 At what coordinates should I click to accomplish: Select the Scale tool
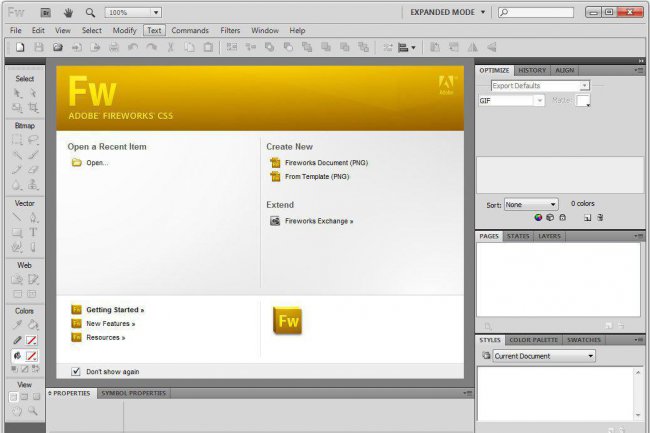(17, 108)
